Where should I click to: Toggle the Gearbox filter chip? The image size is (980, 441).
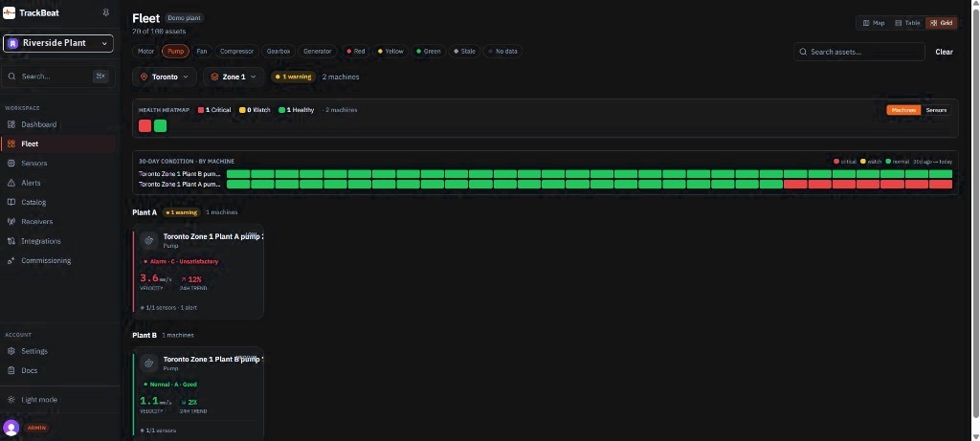click(278, 52)
